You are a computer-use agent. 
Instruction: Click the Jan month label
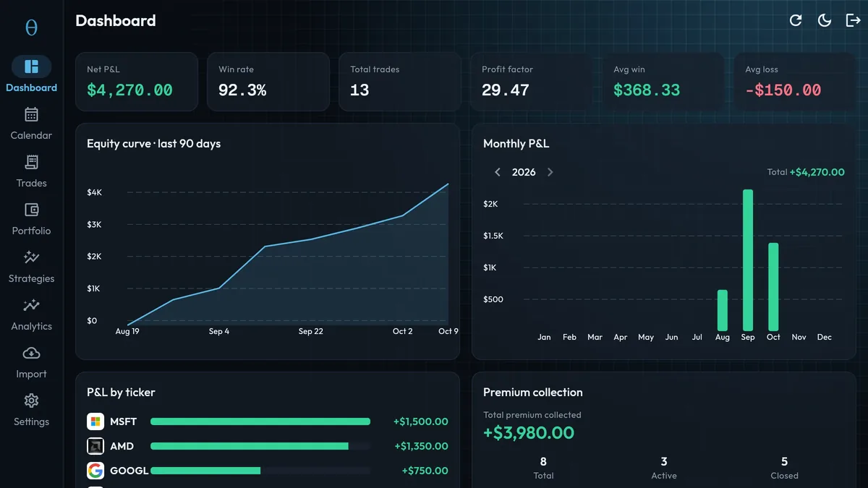coord(544,337)
